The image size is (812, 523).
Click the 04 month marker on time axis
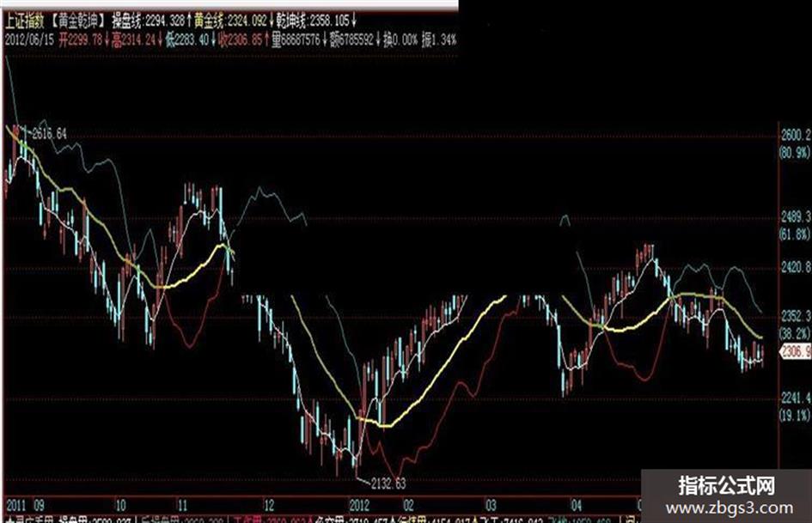(x=577, y=505)
